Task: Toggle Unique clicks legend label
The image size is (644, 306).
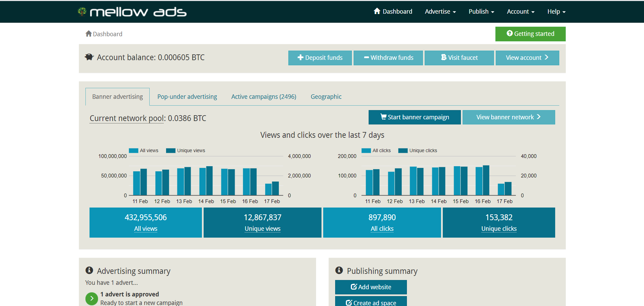Action: pyautogui.click(x=423, y=150)
